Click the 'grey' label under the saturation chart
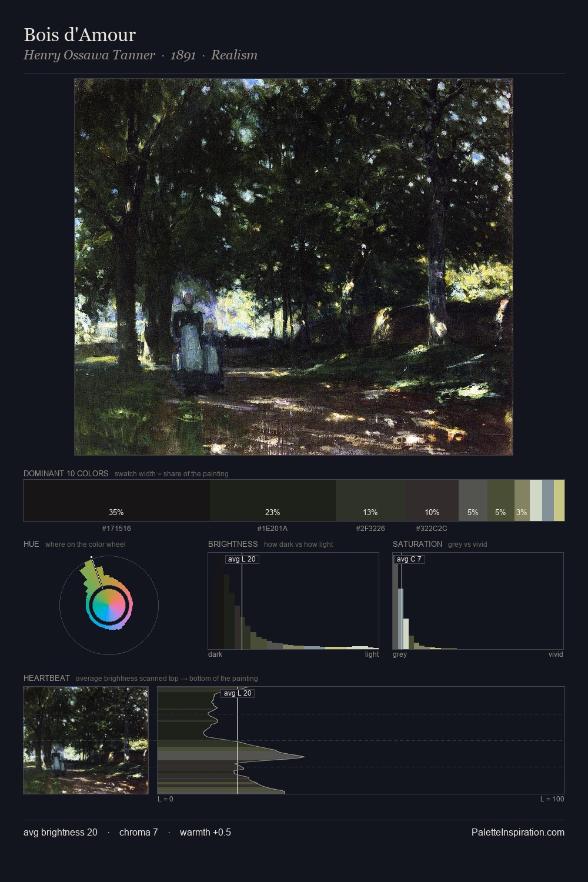 [x=400, y=654]
